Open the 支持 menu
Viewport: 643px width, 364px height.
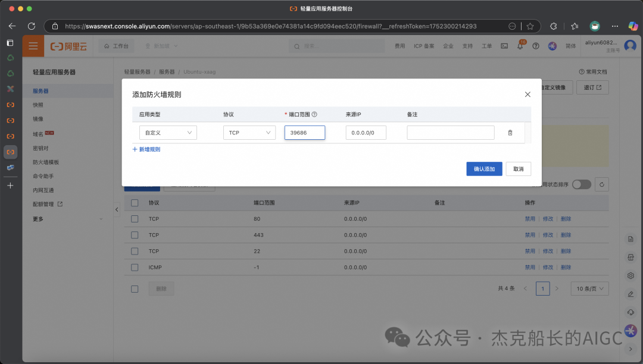point(467,46)
